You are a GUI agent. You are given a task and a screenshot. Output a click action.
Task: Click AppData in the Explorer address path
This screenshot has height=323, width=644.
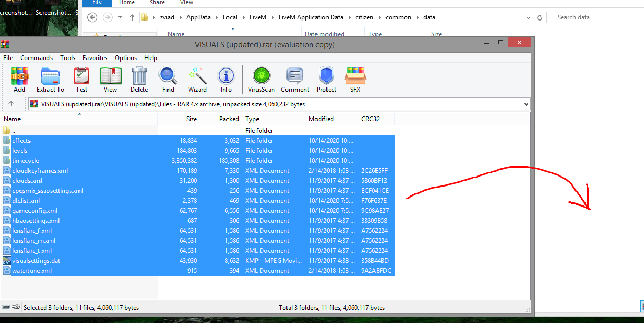pos(199,17)
